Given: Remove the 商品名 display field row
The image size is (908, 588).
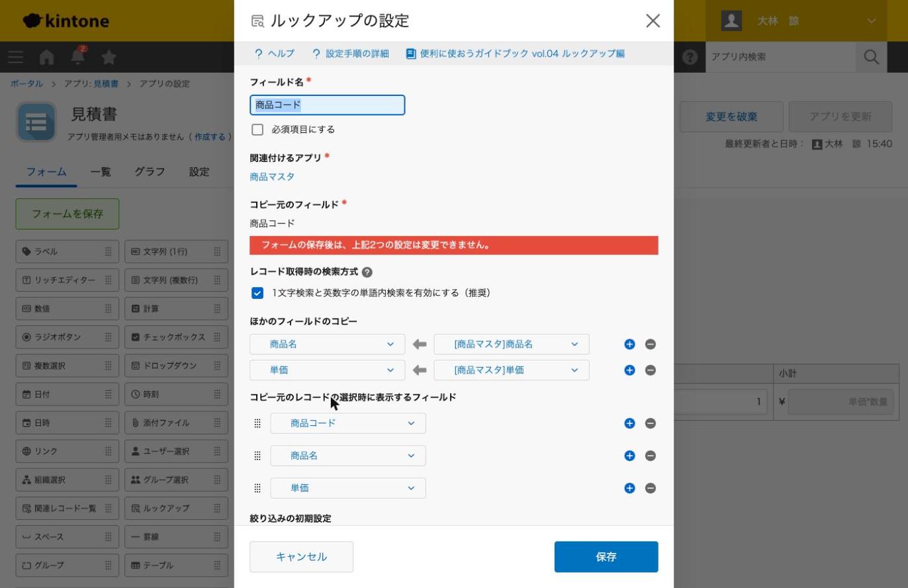Looking at the screenshot, I should pyautogui.click(x=651, y=456).
